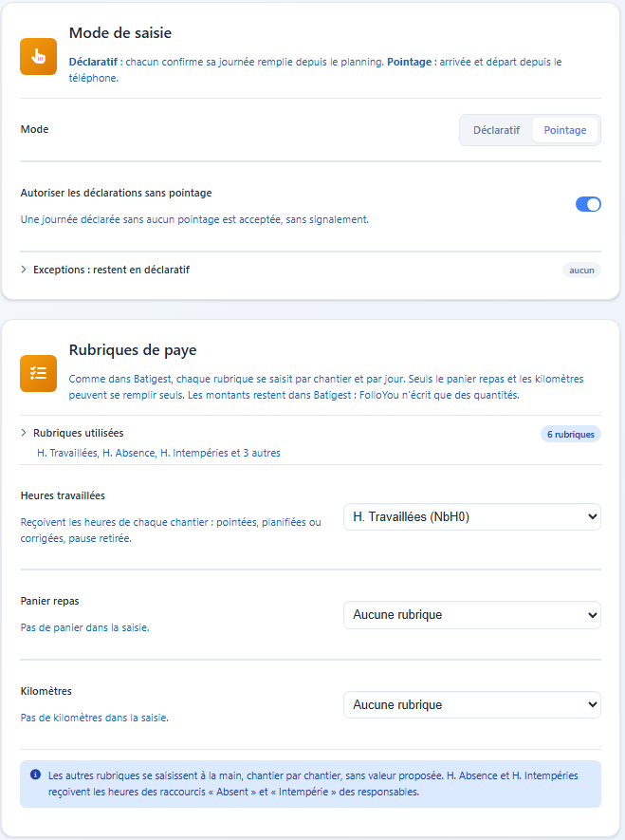The height and width of the screenshot is (840, 625).
Task: Click 'Une journée déclarée sans aucun pointage' description
Action: point(194,219)
